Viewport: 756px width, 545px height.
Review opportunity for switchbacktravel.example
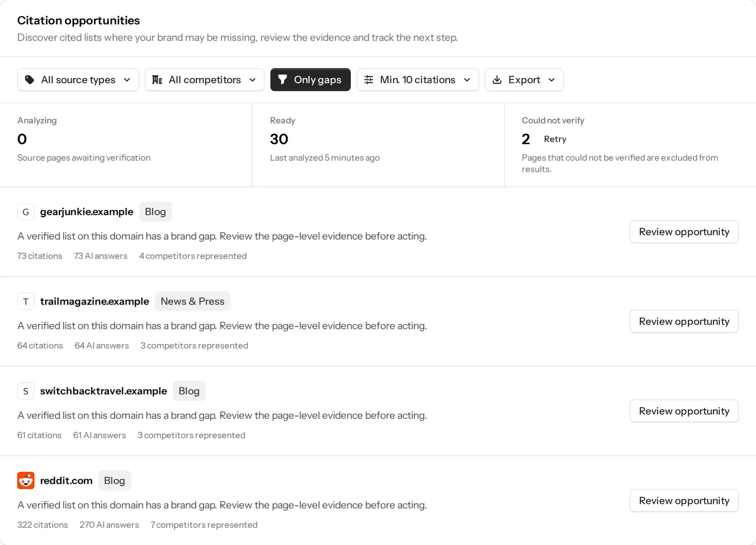[x=684, y=411]
